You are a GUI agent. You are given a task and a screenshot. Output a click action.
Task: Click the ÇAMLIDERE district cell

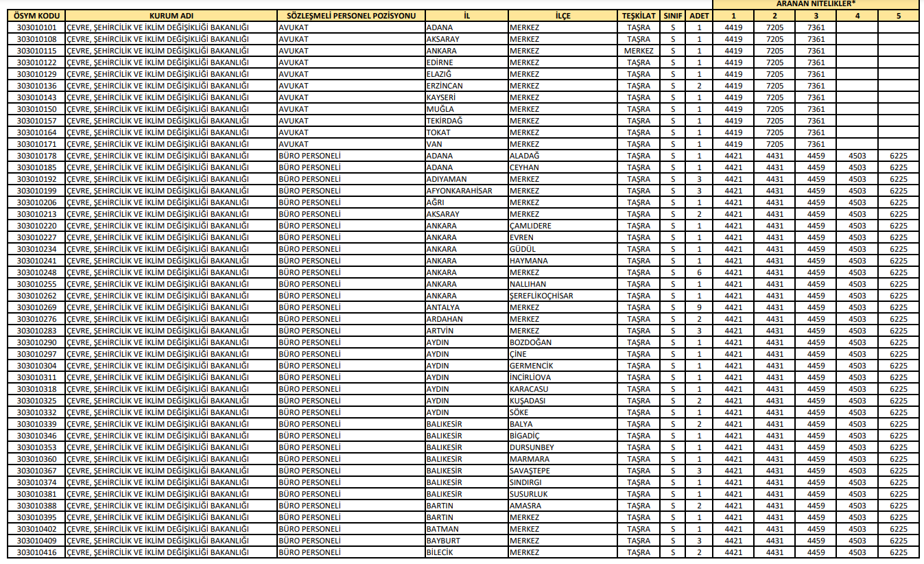point(562,226)
